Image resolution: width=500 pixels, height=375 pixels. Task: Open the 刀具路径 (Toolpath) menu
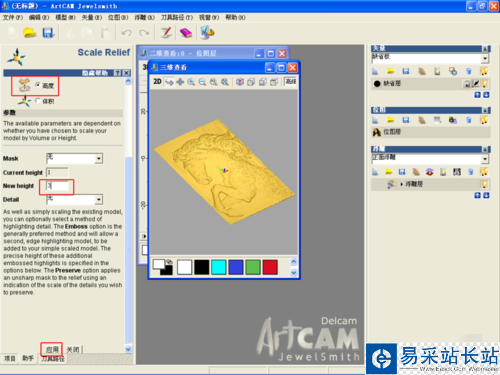pos(177,17)
